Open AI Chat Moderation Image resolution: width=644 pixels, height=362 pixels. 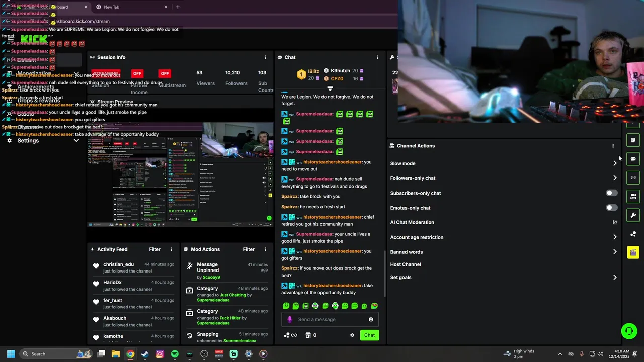(x=412, y=222)
